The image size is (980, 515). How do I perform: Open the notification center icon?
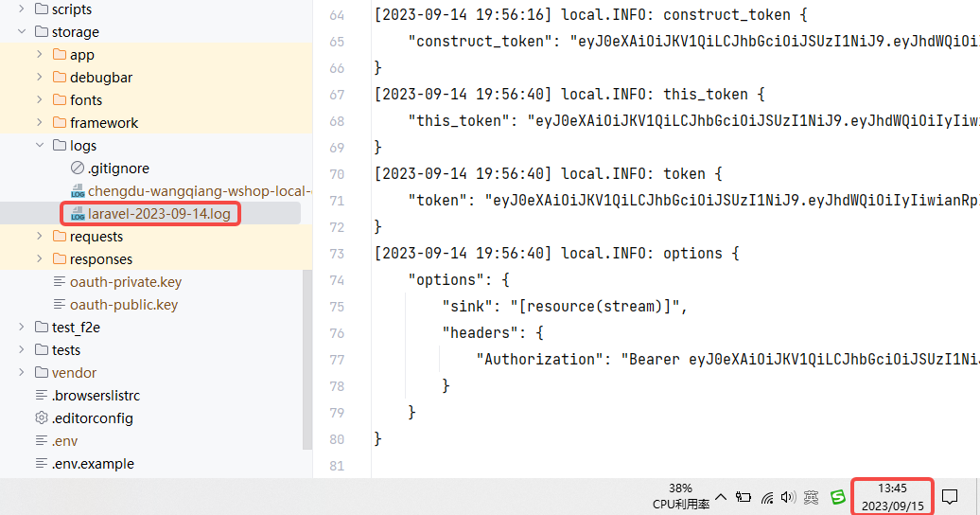click(x=950, y=497)
